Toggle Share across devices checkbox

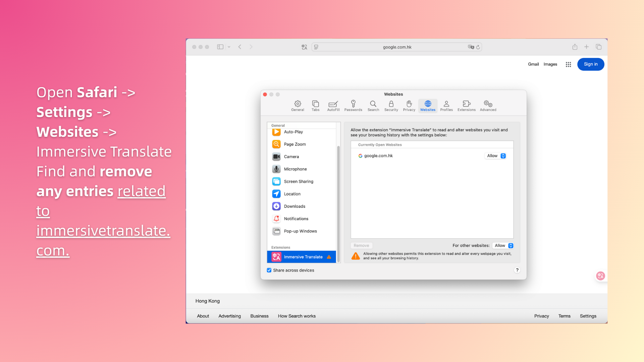[x=269, y=270]
